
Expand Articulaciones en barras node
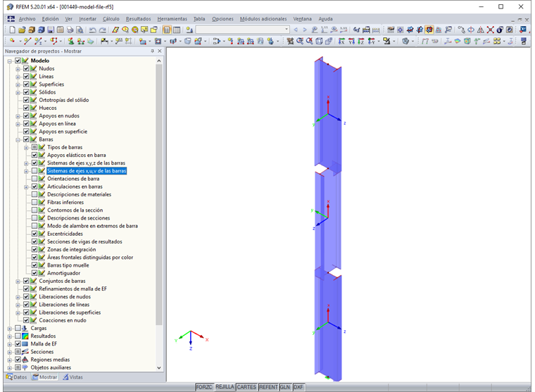[26, 187]
